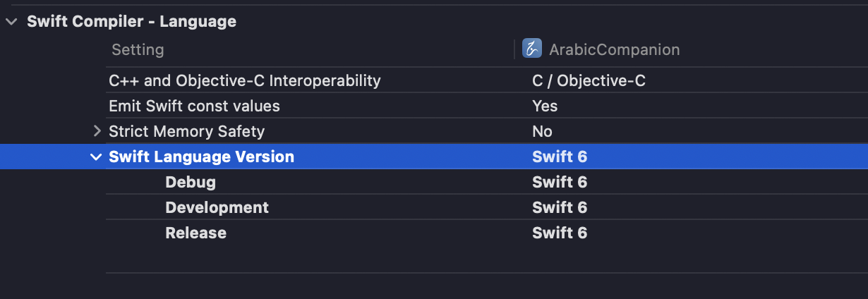This screenshot has height=299, width=868.
Task: Select the Development configuration row
Action: [x=217, y=207]
